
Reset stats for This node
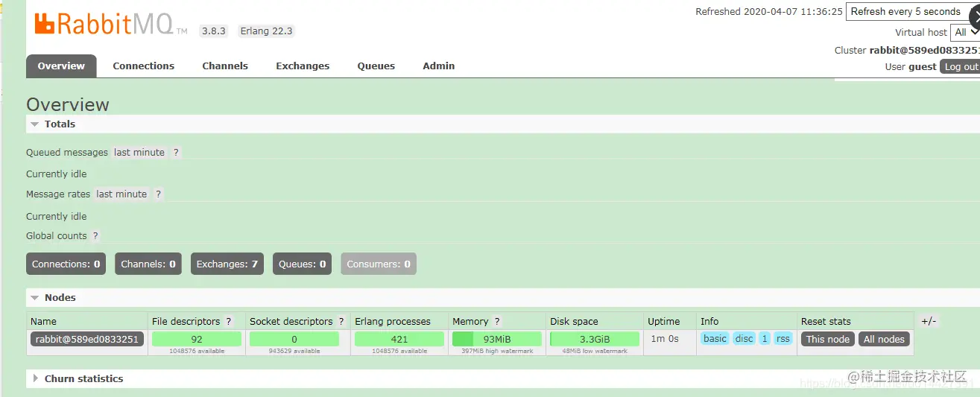827,339
